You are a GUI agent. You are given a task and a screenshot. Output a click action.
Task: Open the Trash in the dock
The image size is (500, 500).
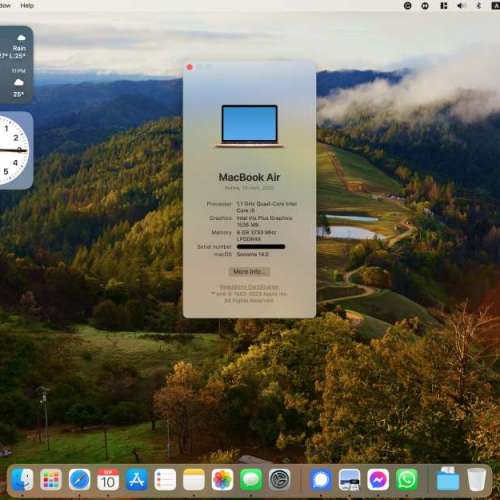click(x=477, y=480)
